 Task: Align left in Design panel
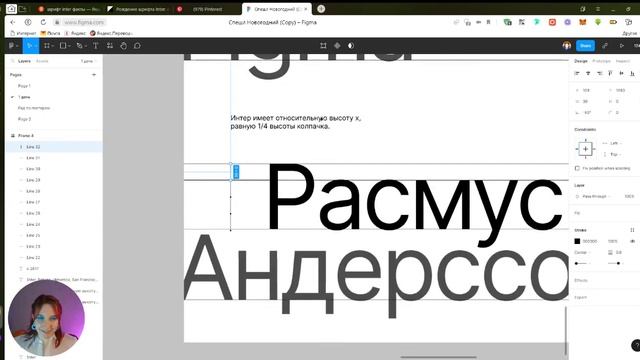pyautogui.click(x=577, y=73)
